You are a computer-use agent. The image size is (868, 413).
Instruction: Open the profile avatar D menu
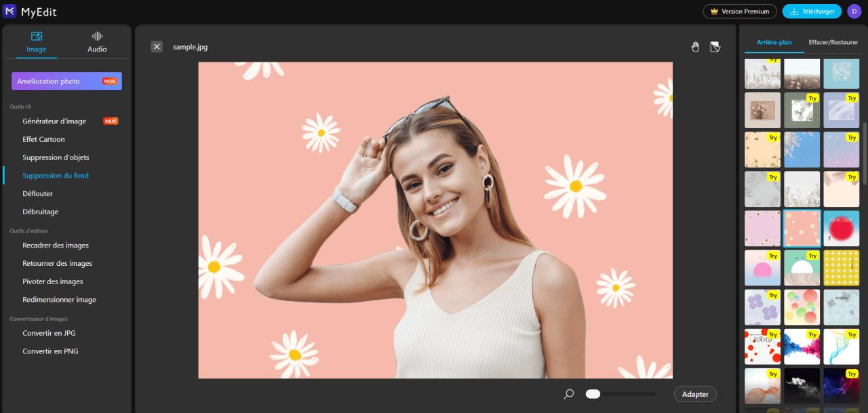point(854,11)
